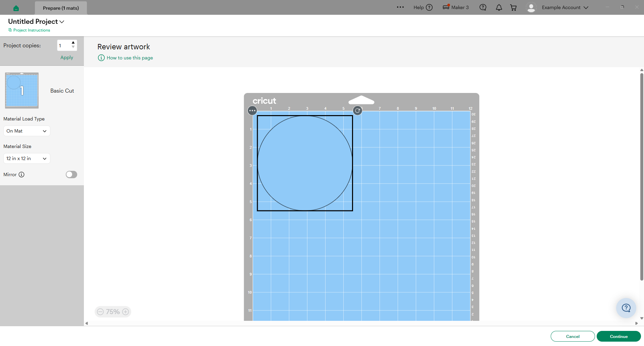This screenshot has width=644, height=346.
Task: Expand the Material Load Type dropdown
Action: (27, 131)
